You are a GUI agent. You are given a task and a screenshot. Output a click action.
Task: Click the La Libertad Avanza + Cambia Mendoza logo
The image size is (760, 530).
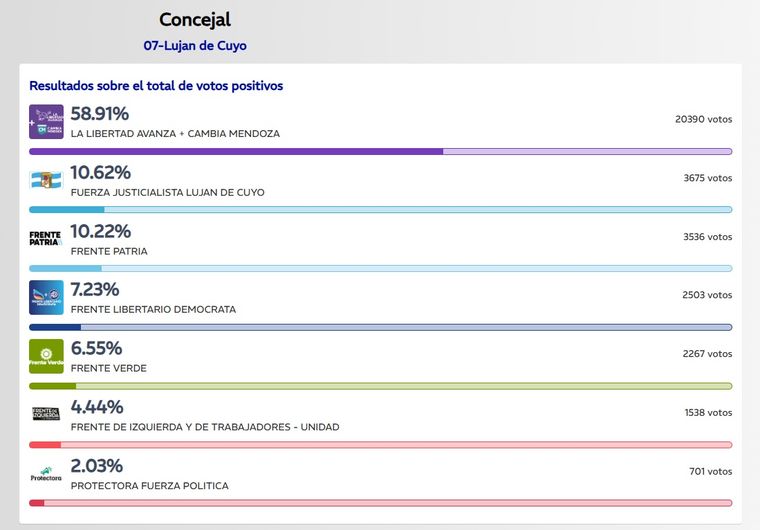tap(46, 122)
